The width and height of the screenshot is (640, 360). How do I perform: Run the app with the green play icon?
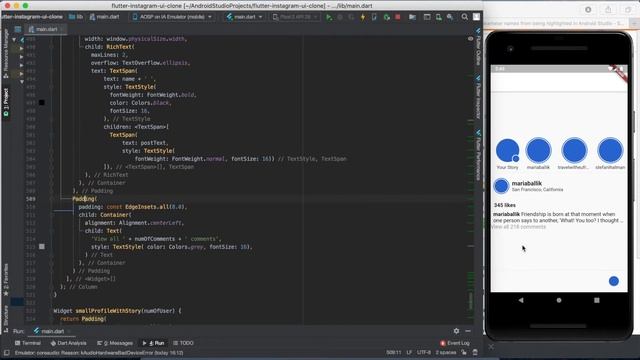click(329, 17)
